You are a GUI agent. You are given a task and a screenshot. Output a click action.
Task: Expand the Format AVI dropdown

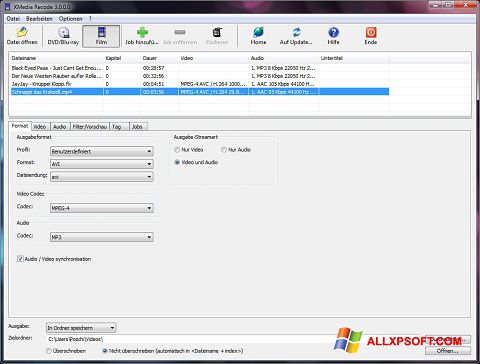(102, 164)
